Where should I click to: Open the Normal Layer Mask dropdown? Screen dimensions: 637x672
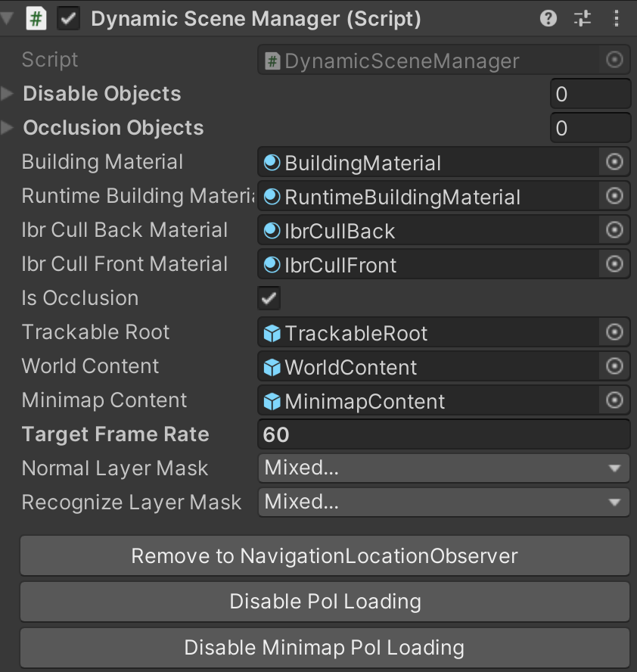click(444, 468)
